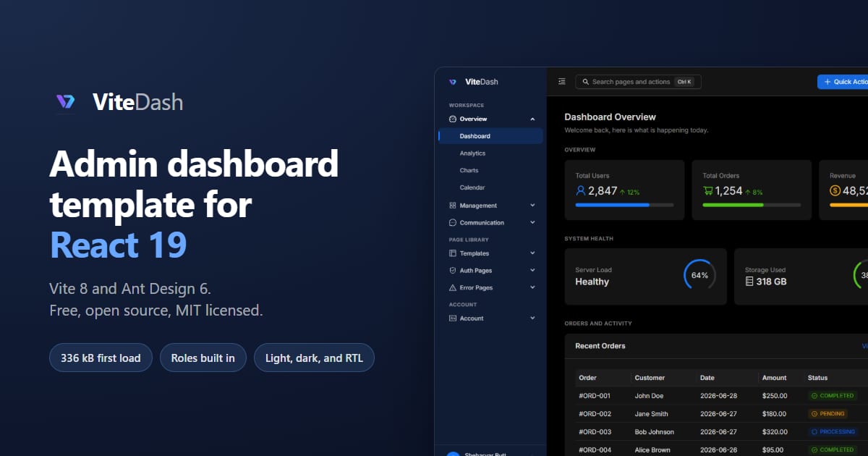Click the Templates layout icon

(453, 253)
